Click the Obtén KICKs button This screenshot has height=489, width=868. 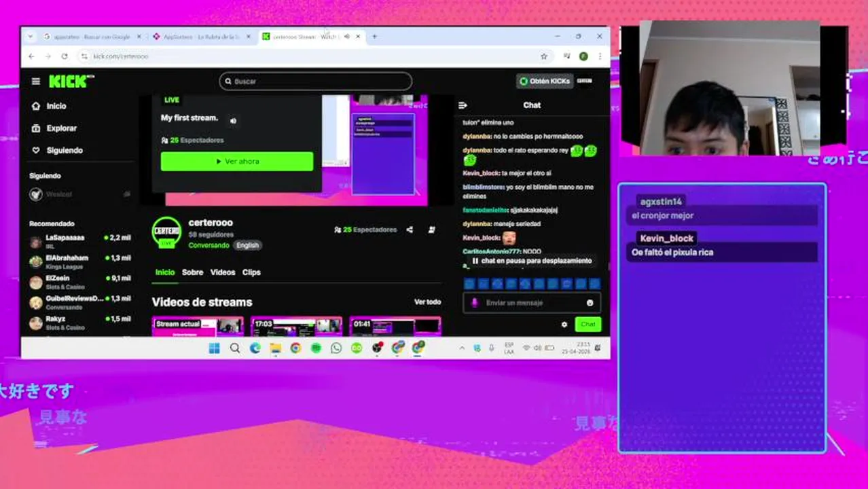click(x=544, y=81)
